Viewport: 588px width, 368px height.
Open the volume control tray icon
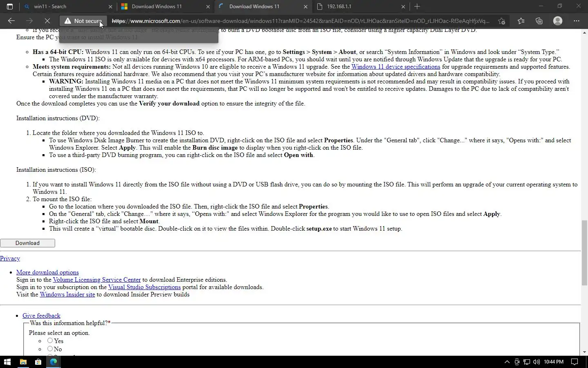point(536,362)
